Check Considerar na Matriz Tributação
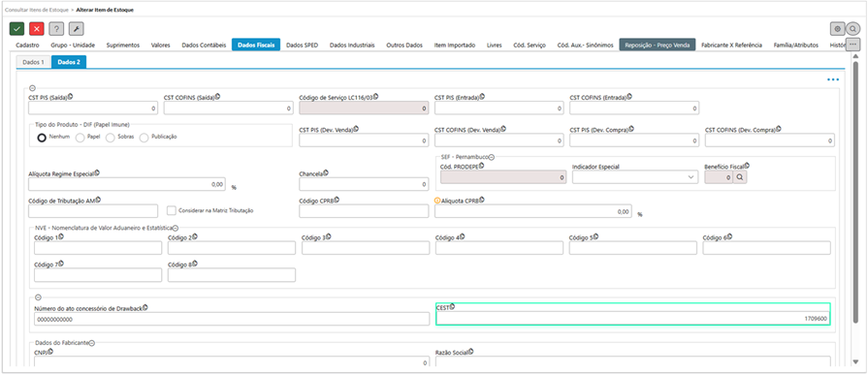This screenshot has height=374, width=868. coord(172,210)
